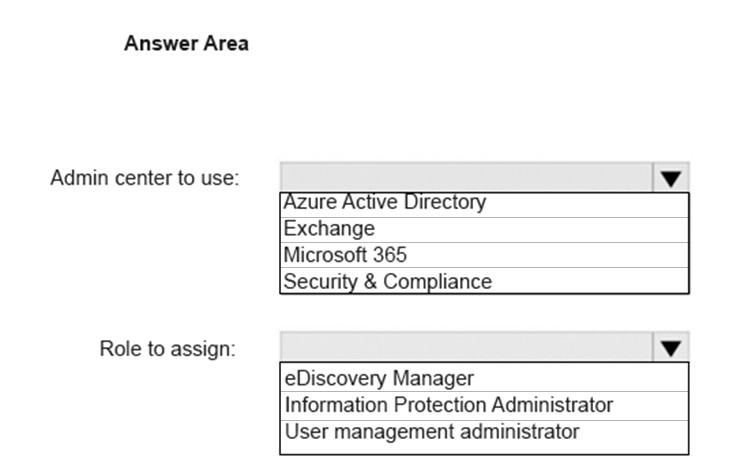Image resolution: width=733 pixels, height=475 pixels.
Task: Select eDiscovery Manager role
Action: tap(484, 377)
